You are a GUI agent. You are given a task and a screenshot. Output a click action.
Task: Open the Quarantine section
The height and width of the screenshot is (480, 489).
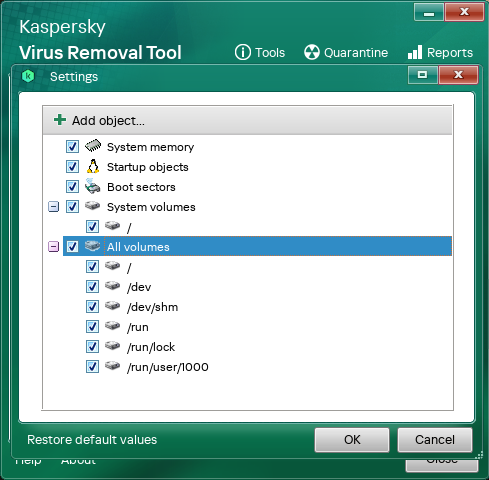(346, 52)
